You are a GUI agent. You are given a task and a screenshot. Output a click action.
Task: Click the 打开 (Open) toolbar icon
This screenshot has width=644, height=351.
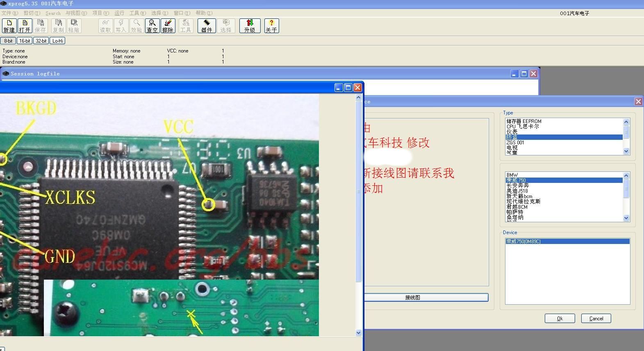pyautogui.click(x=25, y=26)
